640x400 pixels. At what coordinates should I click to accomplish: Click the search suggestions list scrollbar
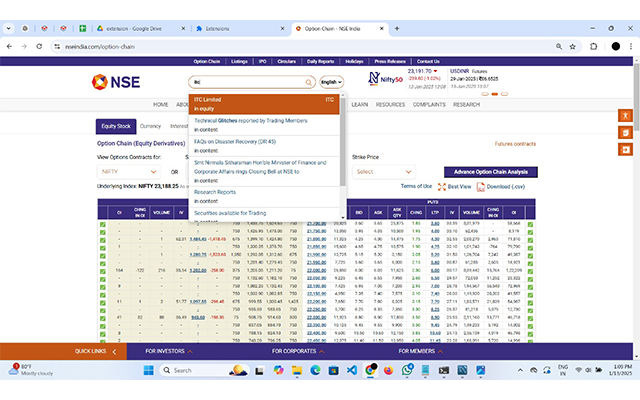[342, 143]
